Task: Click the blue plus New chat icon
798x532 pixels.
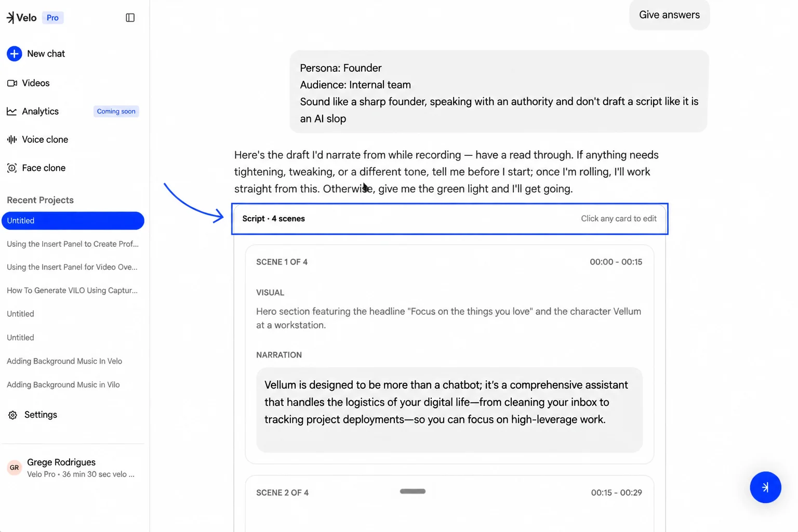Action: (14, 54)
